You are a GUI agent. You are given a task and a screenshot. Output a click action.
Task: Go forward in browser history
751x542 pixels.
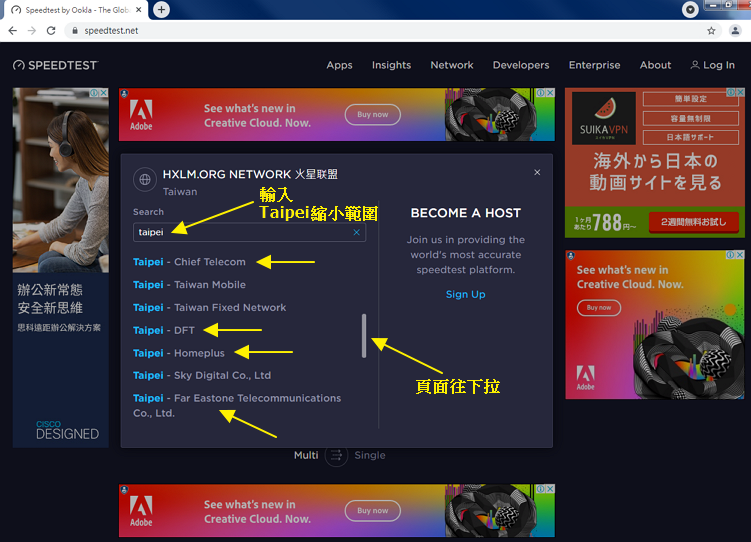(x=32, y=31)
